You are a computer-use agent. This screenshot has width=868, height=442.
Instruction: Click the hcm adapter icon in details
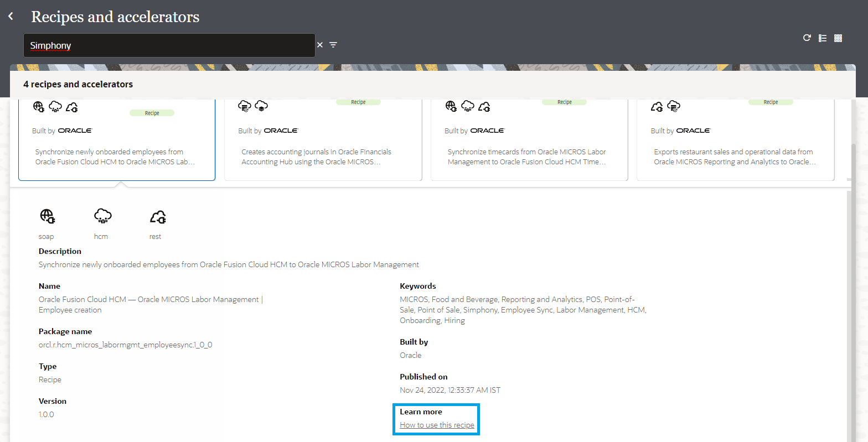[103, 216]
